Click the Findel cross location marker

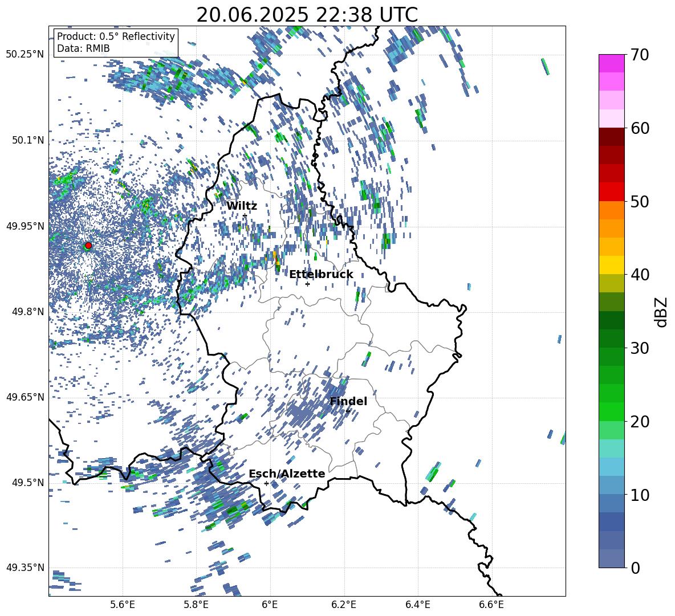348,411
